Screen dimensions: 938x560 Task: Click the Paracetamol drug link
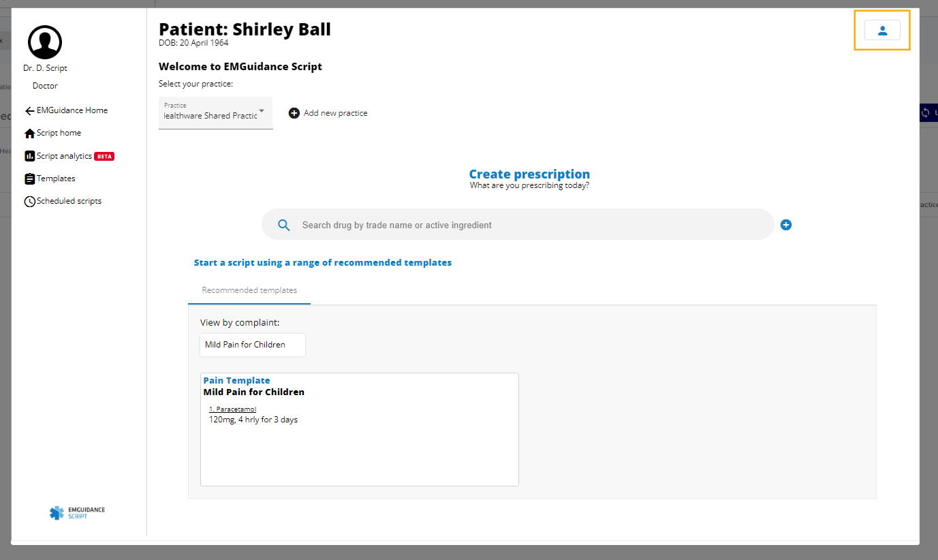click(232, 409)
